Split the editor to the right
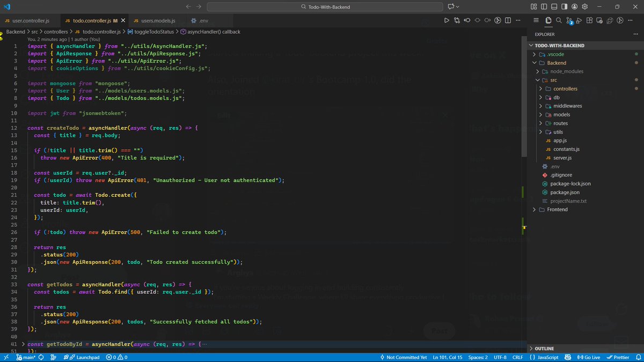Screen dimensions: 644x362 coord(508,20)
